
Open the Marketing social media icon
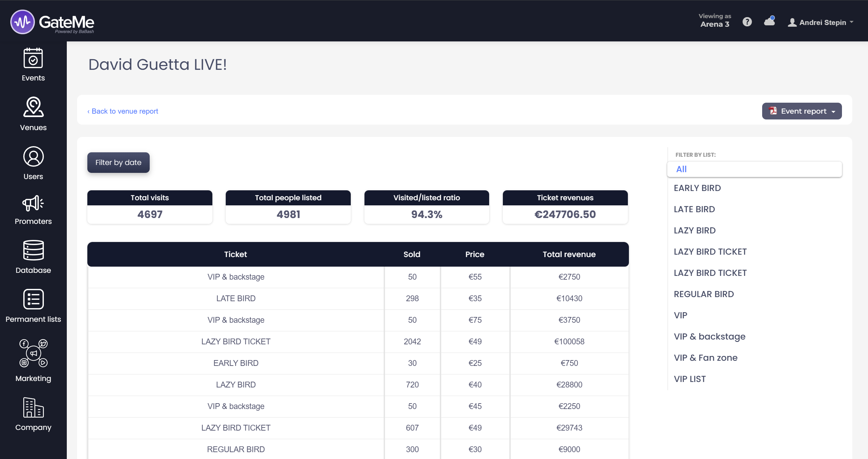(33, 353)
